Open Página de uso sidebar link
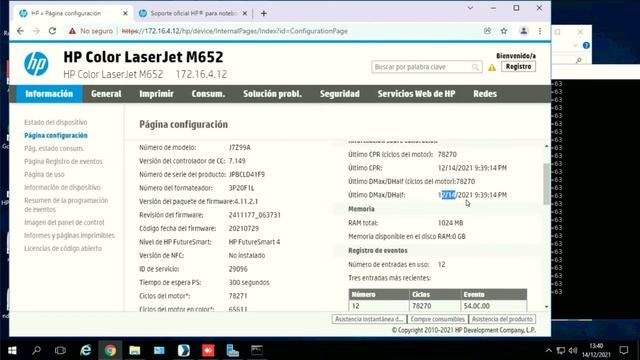Image resolution: width=640 pixels, height=360 pixels. click(x=44, y=175)
